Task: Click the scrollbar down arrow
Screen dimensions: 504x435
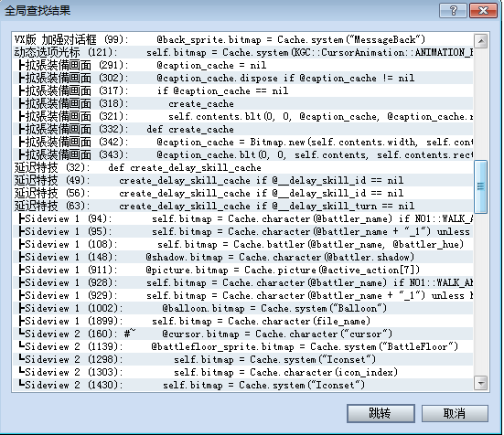Action: [x=481, y=383]
